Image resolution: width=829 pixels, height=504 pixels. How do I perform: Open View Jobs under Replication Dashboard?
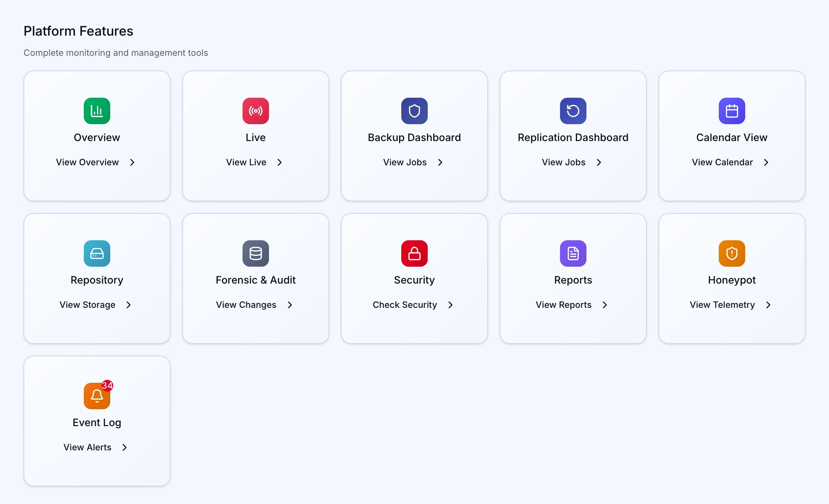(564, 162)
